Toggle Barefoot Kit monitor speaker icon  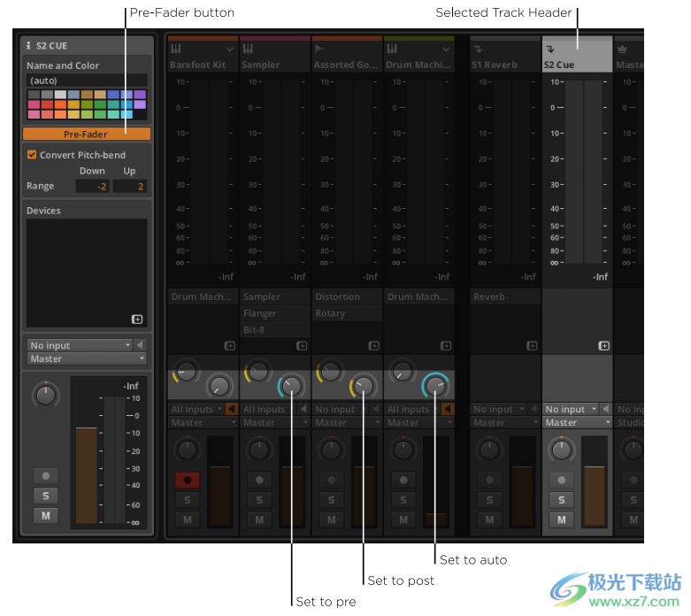coord(231,410)
